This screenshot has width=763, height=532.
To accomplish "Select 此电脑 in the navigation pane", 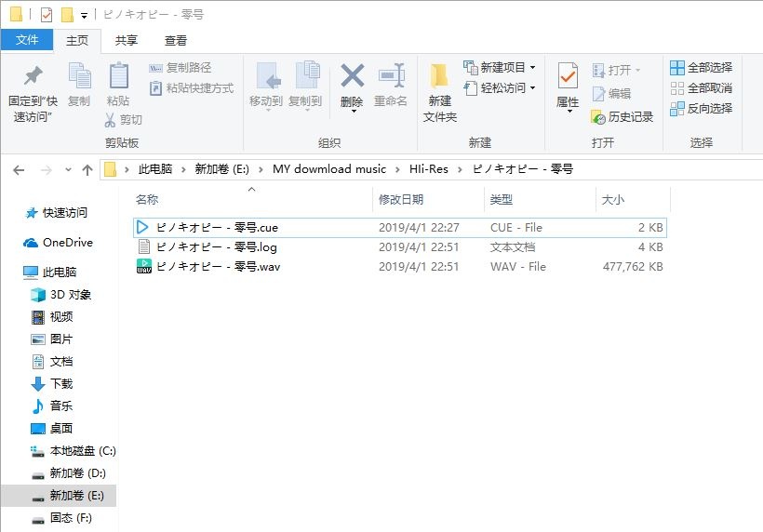I will coord(50,273).
